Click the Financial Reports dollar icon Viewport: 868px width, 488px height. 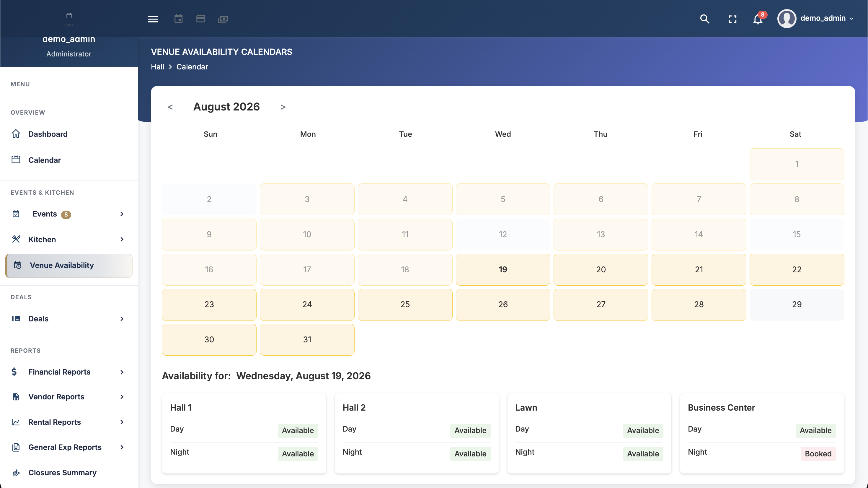[14, 372]
